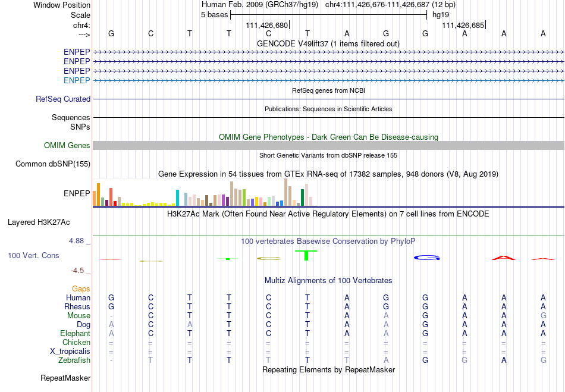Viewport: 565px width, 392px height.
Task: Open Publications: Sequences in Scientific Articles title
Action: click(328, 109)
